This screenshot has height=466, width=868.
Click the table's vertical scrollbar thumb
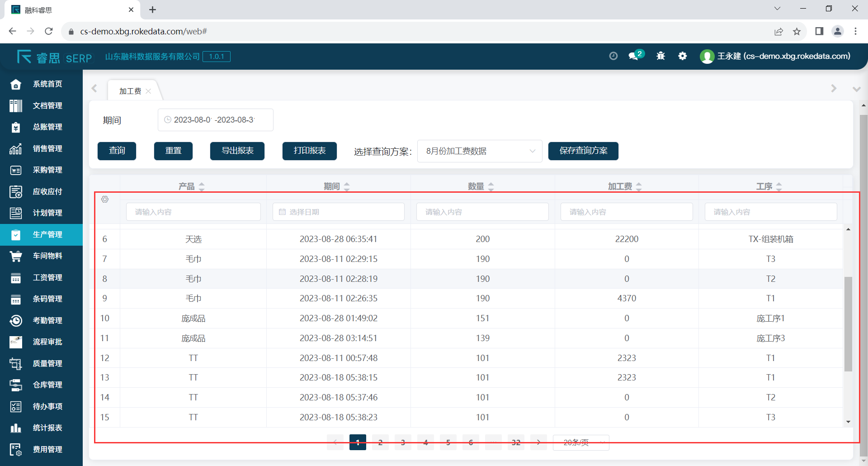[x=848, y=323]
